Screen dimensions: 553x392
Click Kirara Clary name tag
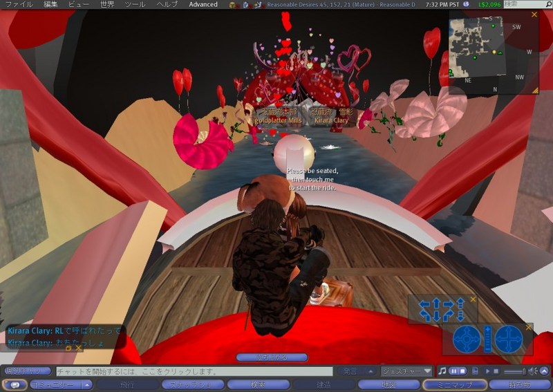[331, 120]
